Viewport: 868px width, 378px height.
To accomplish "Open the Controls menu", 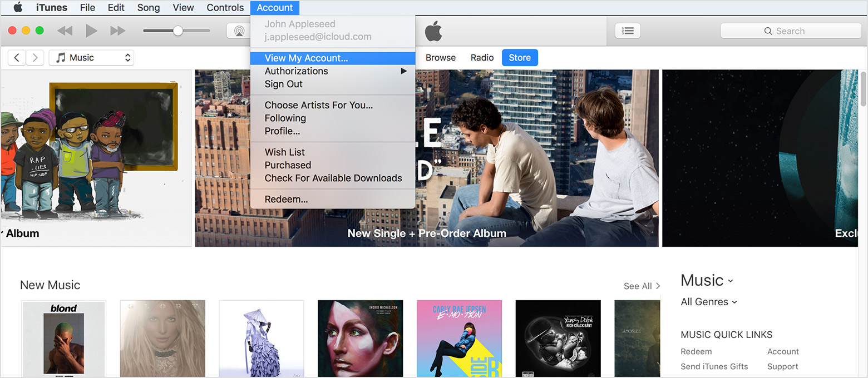I will [225, 8].
